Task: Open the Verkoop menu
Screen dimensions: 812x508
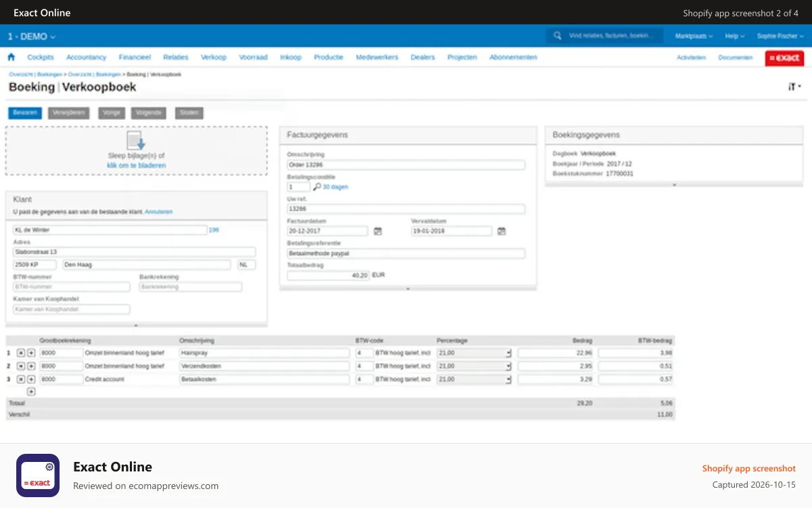Action: coord(214,58)
